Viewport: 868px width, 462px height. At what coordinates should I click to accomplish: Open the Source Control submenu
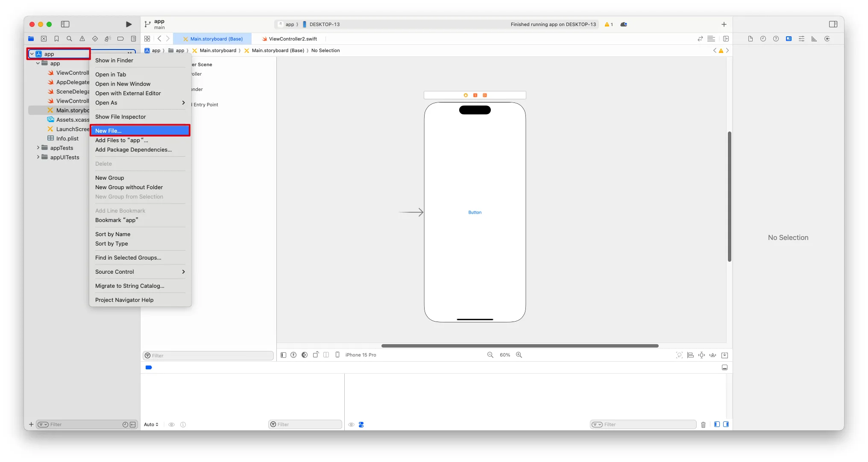click(x=140, y=272)
